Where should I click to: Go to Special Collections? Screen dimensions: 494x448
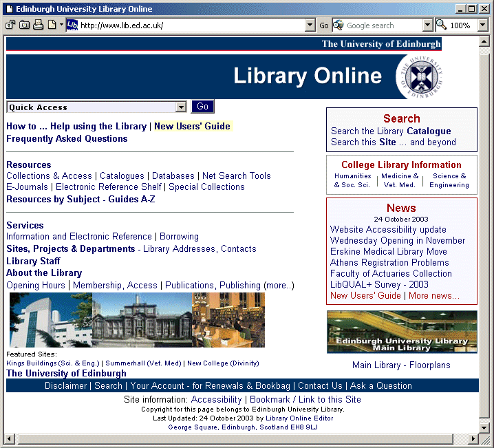point(206,186)
